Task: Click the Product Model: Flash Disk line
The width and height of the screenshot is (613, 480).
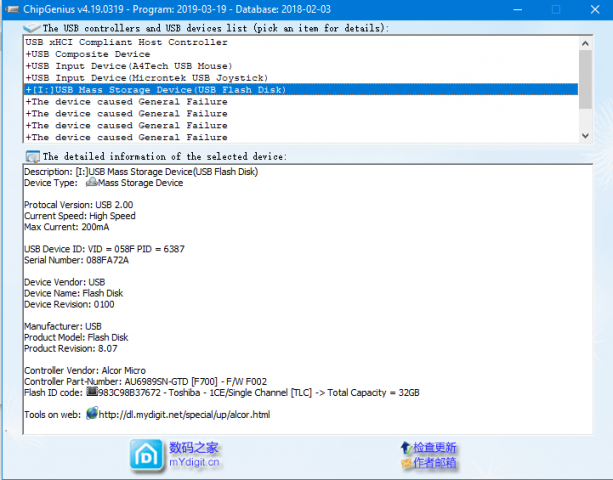Action: pos(76,337)
